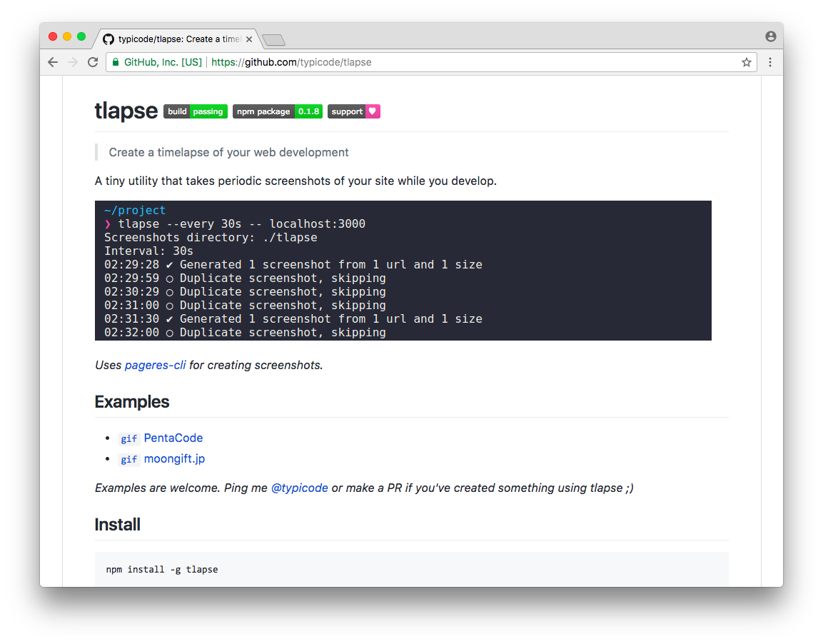This screenshot has width=823, height=644.
Task: Open the Chrome profile avatar icon
Action: point(770,36)
